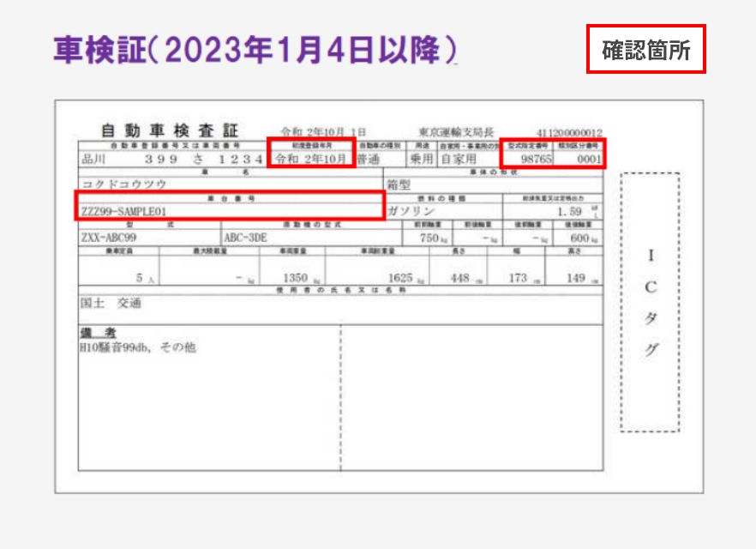Select the model code ZXX-ABC99
This screenshot has height=549, width=756.
pos(109,238)
